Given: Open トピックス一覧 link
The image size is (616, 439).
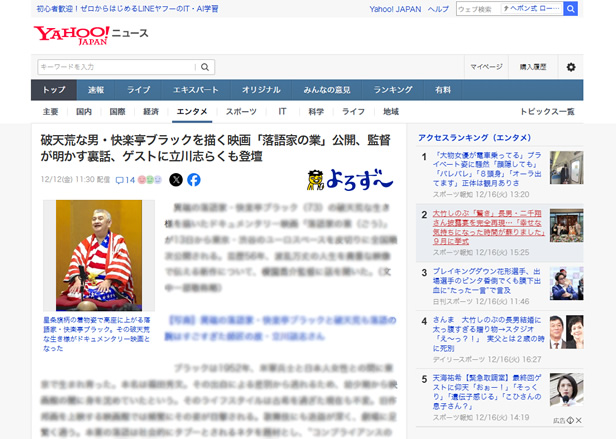Looking at the screenshot, I should (547, 112).
